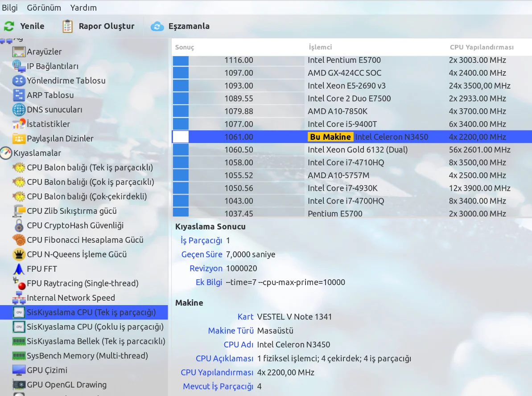
Task: Select the Intel Xeon E5-2690 v3 row
Action: click(x=352, y=86)
